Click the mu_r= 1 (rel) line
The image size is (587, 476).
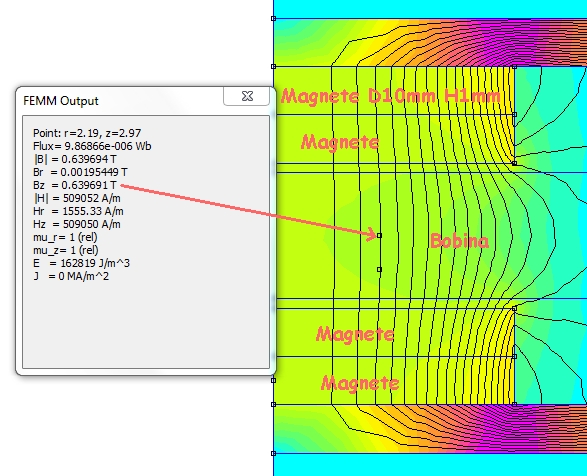pyautogui.click(x=65, y=237)
